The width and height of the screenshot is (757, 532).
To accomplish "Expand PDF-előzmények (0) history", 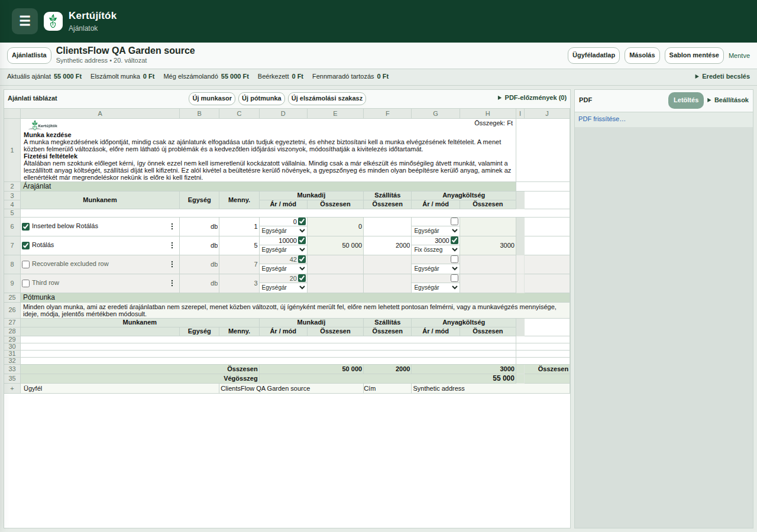I will 532,98.
